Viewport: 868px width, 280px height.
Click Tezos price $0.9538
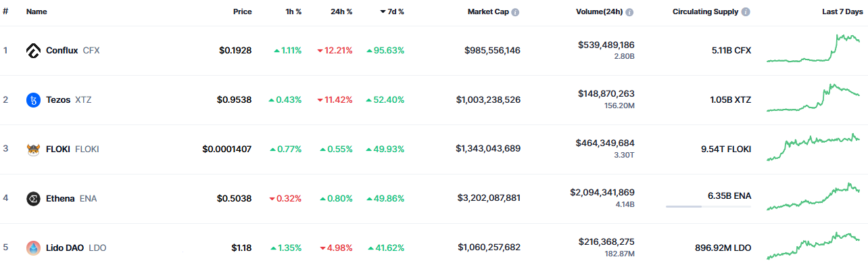pyautogui.click(x=234, y=100)
